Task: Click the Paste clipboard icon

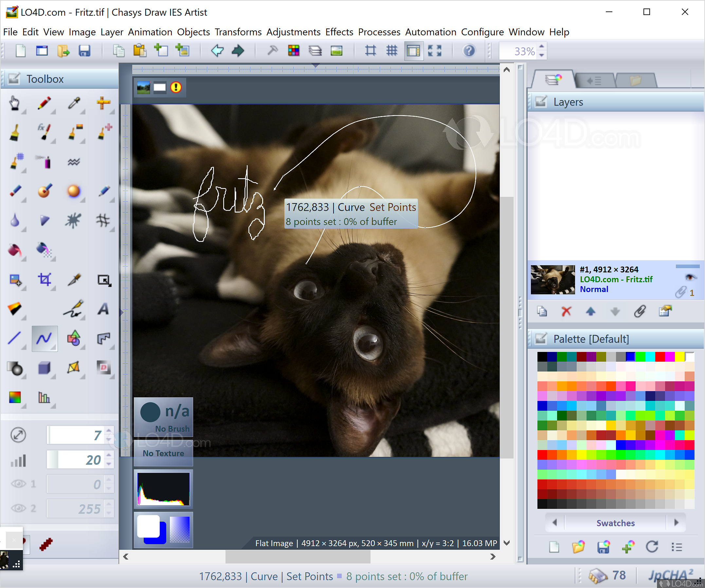Action: pos(140,51)
